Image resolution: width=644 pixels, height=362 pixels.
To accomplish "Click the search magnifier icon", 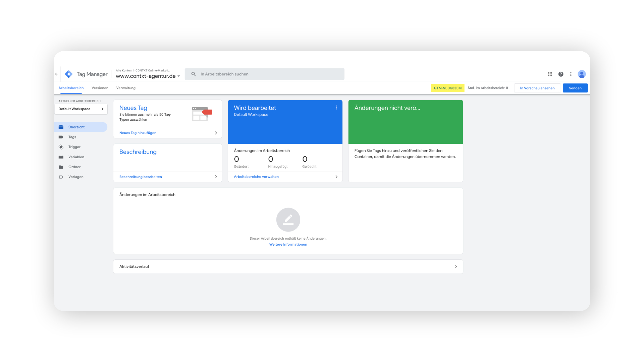I will click(x=194, y=74).
